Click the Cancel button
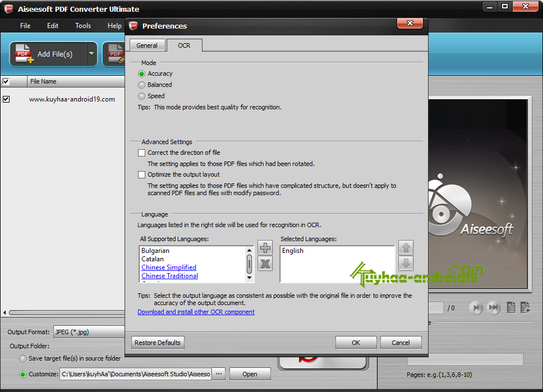 coord(401,343)
